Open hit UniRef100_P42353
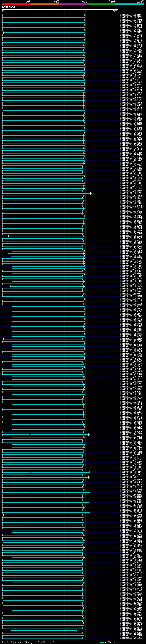The height and width of the screenshot is (644, 146). 131,25
